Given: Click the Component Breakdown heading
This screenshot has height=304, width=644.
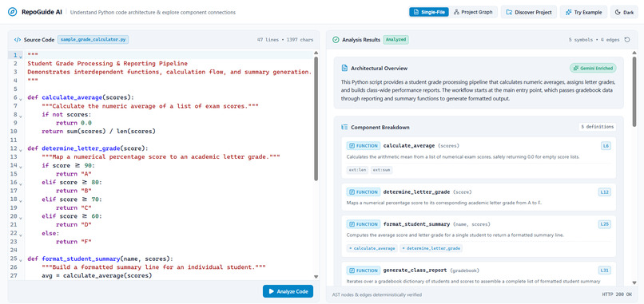Looking at the screenshot, I should coord(380,127).
